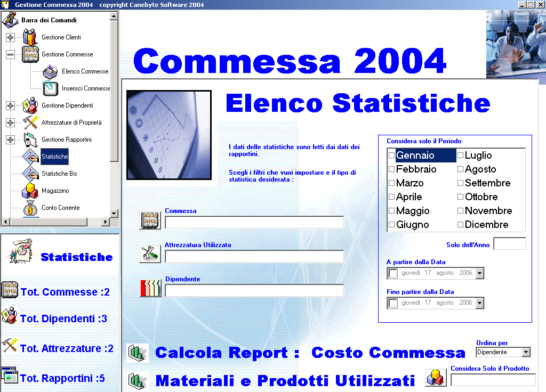This screenshot has width=546, height=392.
Task: Toggle the Agosto month checkbox
Action: [x=460, y=169]
